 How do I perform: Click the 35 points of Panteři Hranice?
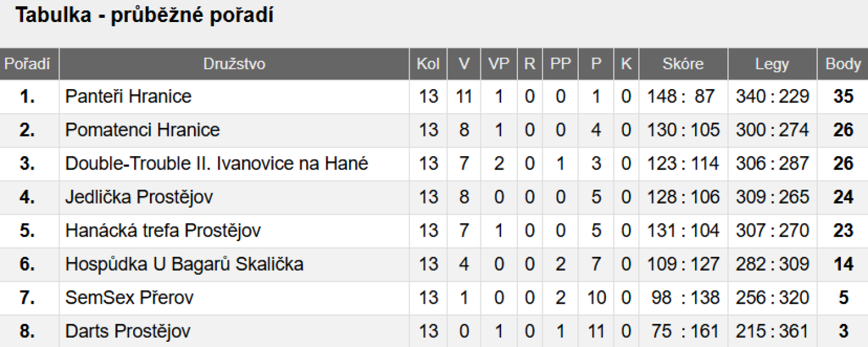click(843, 96)
